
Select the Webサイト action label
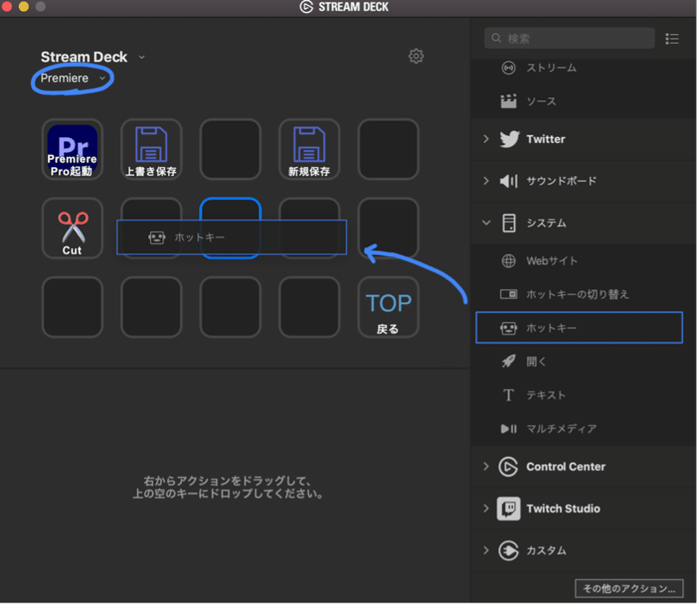tap(552, 261)
